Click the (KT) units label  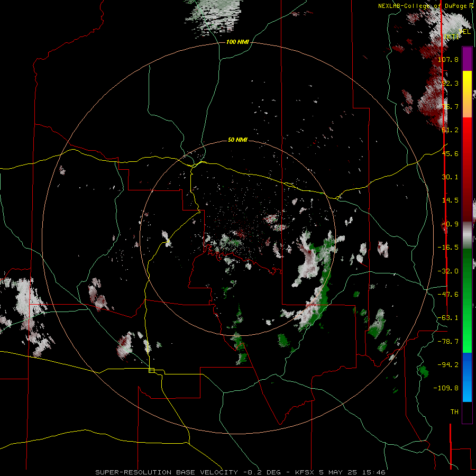(452, 36)
